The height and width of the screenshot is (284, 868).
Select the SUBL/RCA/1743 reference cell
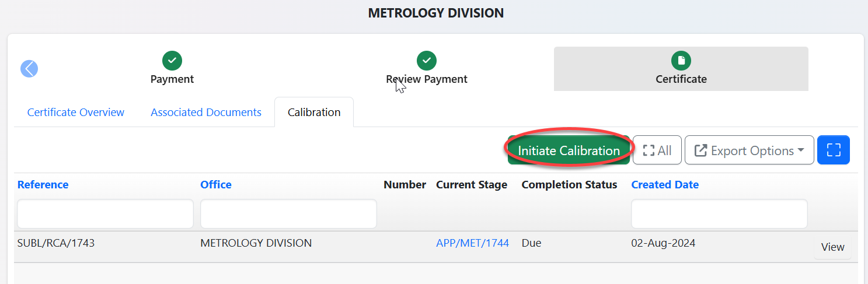tap(56, 243)
